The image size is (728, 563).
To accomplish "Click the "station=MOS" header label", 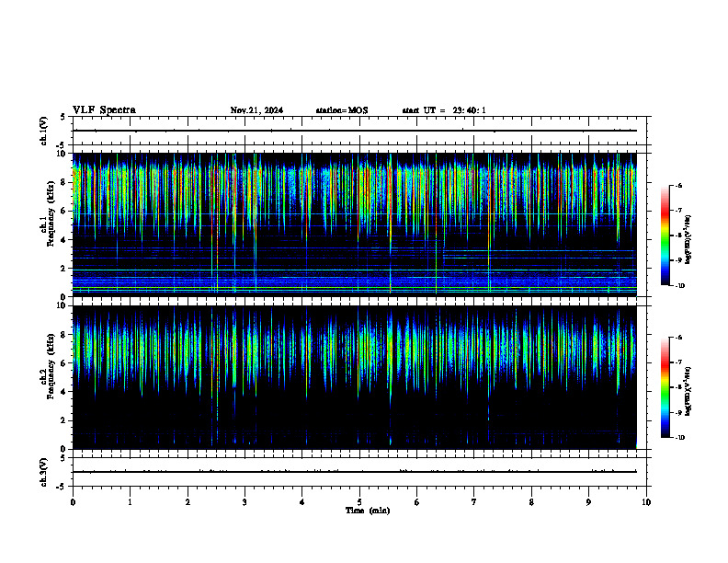I will click(x=342, y=110).
